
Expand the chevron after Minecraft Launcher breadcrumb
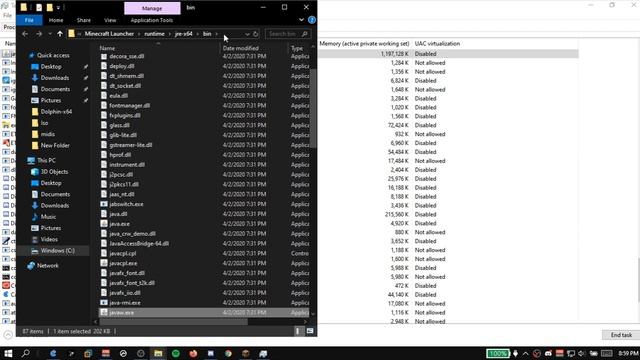coord(139,34)
